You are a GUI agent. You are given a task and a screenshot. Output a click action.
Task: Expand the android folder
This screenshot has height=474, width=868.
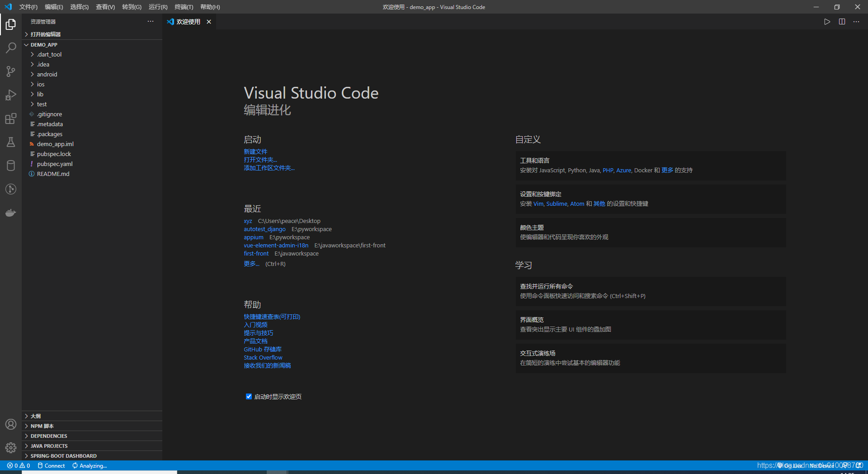[92, 74]
